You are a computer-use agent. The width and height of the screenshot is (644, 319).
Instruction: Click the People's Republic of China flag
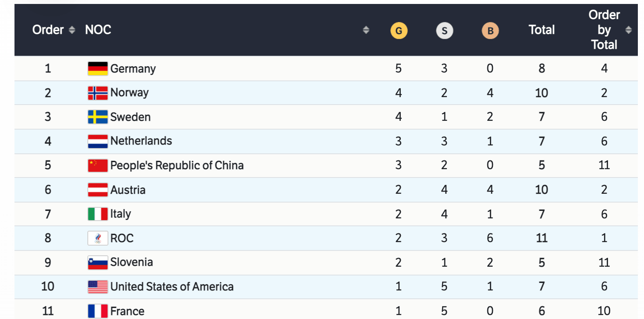pos(97,165)
